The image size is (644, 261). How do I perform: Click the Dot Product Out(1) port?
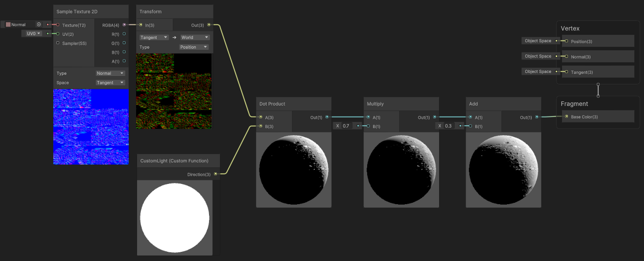click(x=327, y=117)
